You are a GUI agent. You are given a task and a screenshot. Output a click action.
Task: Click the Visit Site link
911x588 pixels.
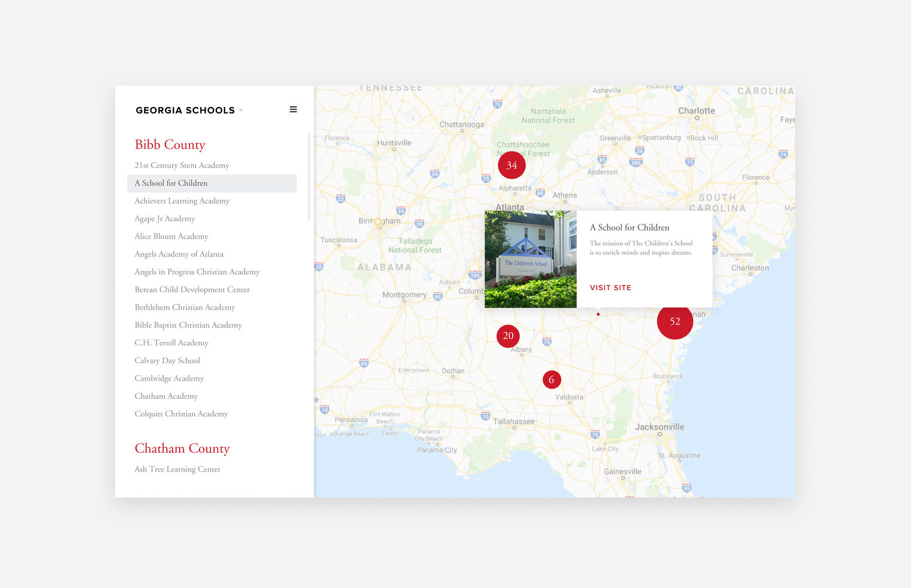pos(610,288)
